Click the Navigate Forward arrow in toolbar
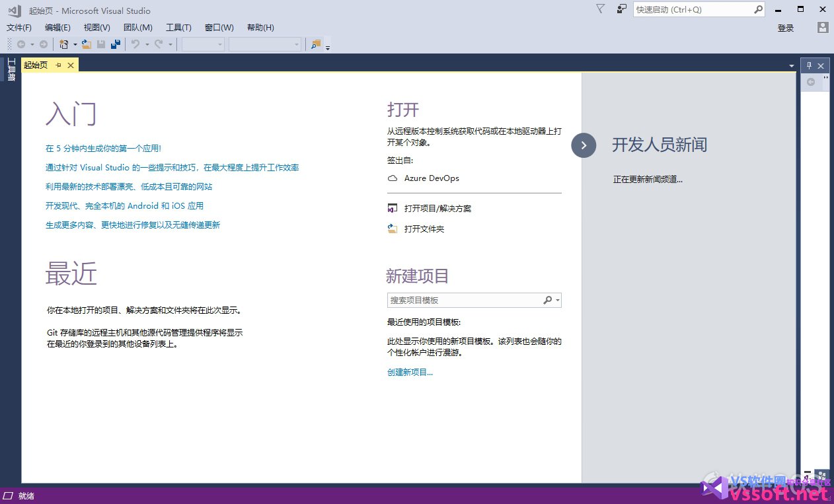 point(44,44)
